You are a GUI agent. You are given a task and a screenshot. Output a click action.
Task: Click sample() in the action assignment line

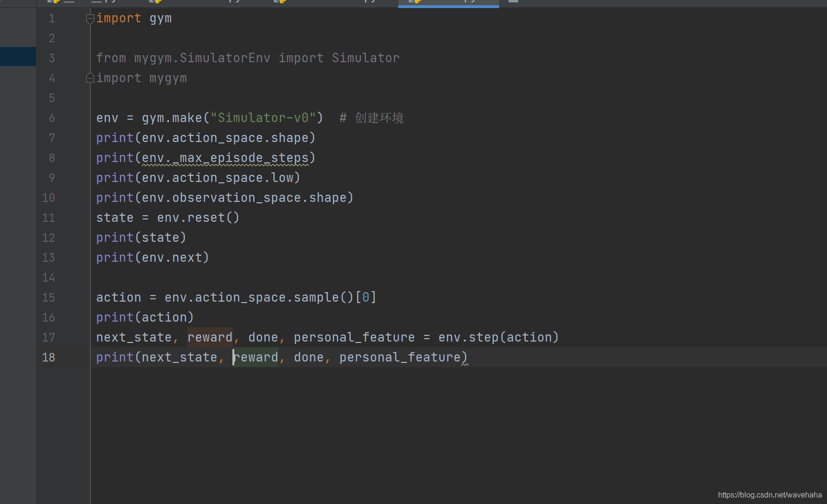324,297
